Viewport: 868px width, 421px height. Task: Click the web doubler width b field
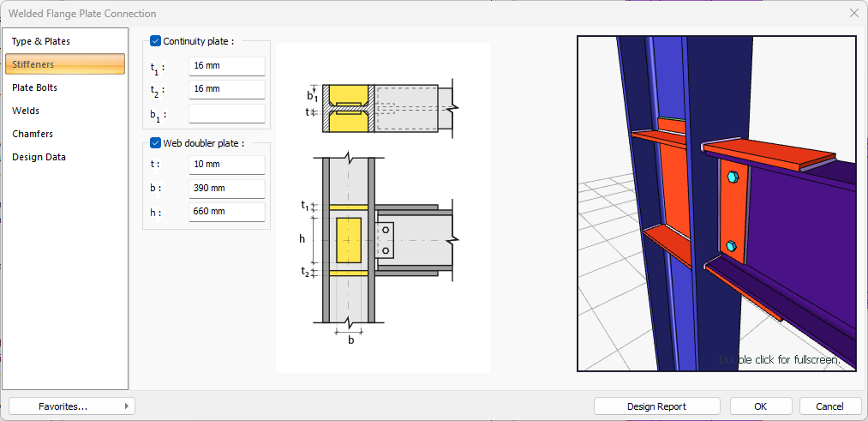click(227, 189)
